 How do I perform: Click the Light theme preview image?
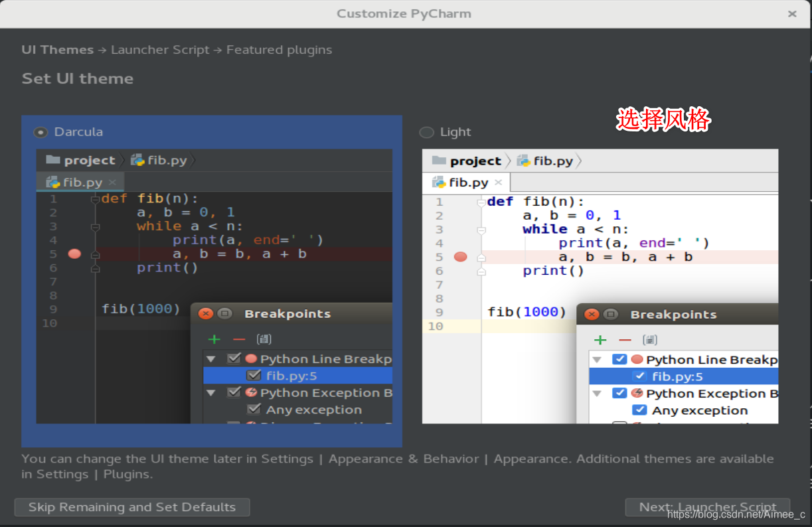(600, 286)
